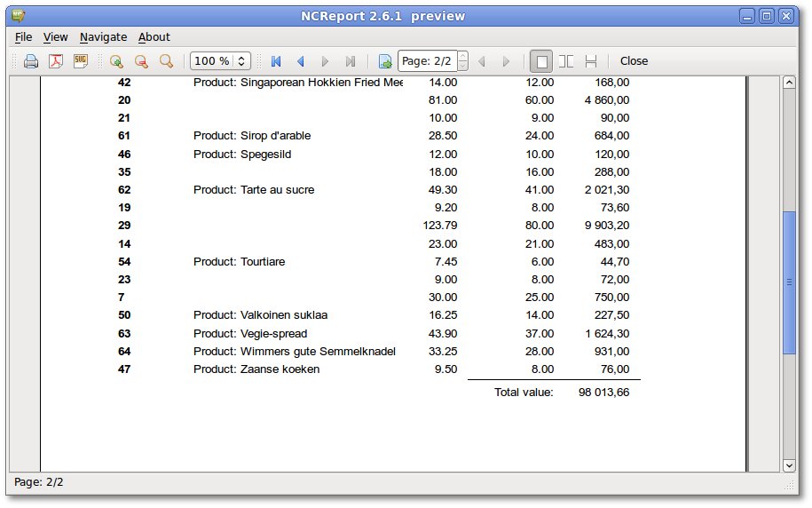Click the value 2 021,30

(x=607, y=190)
